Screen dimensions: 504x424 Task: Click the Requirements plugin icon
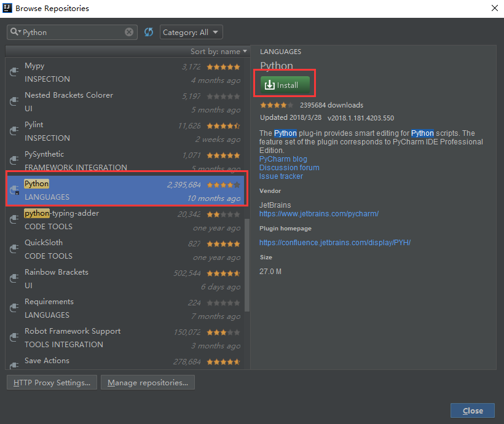coord(14,308)
